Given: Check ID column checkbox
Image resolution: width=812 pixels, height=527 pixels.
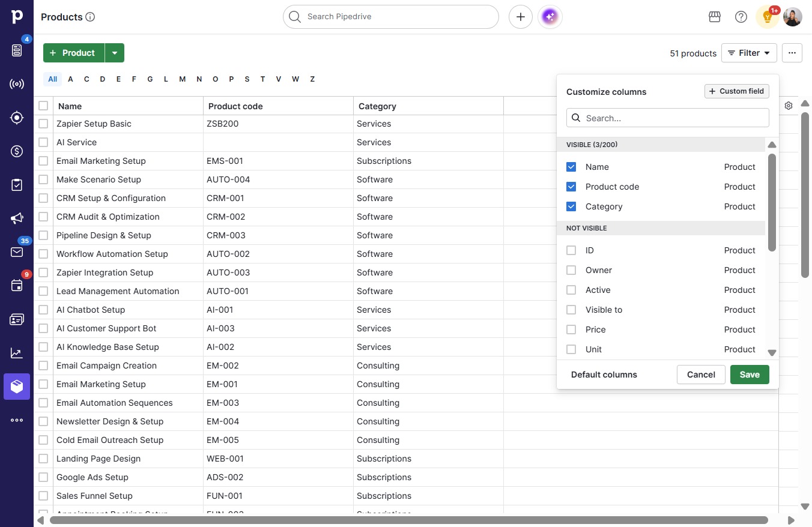Looking at the screenshot, I should [571, 250].
